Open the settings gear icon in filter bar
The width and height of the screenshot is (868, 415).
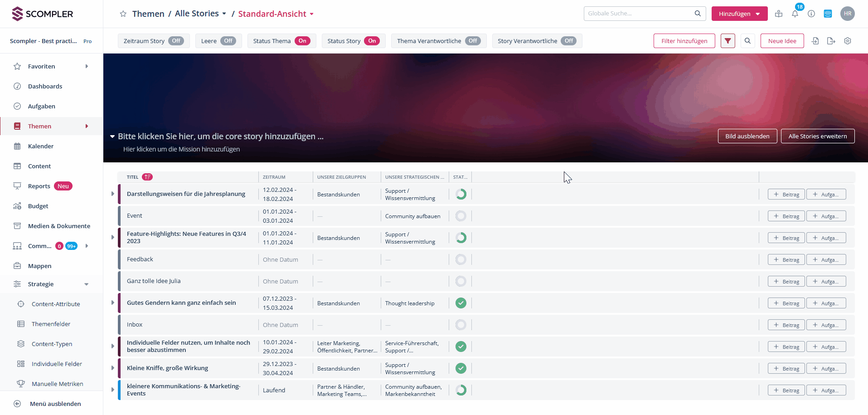(x=848, y=41)
